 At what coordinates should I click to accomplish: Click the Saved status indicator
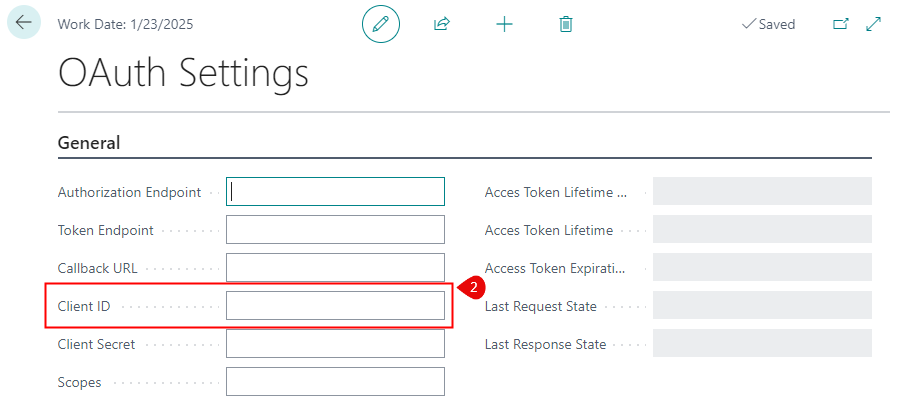[768, 24]
